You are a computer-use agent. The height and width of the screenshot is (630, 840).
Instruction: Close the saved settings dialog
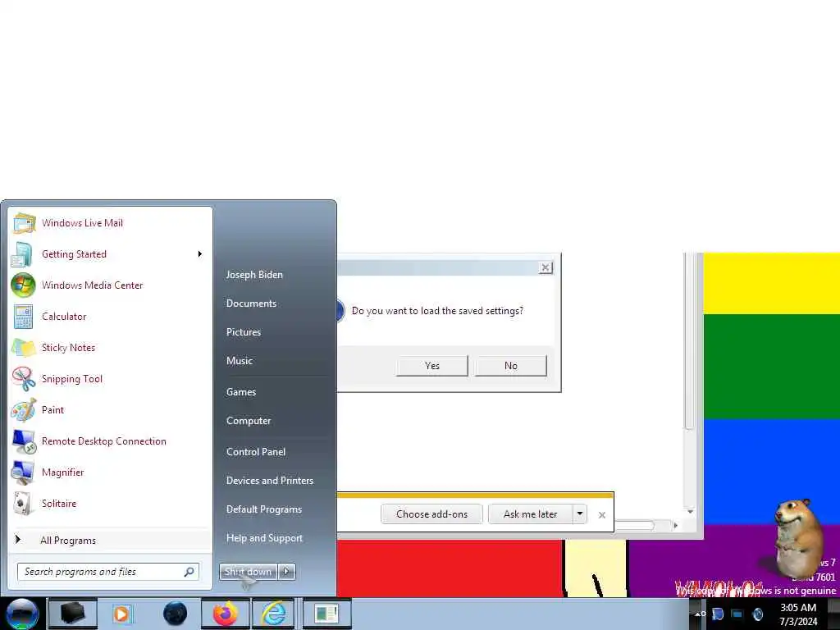point(546,267)
